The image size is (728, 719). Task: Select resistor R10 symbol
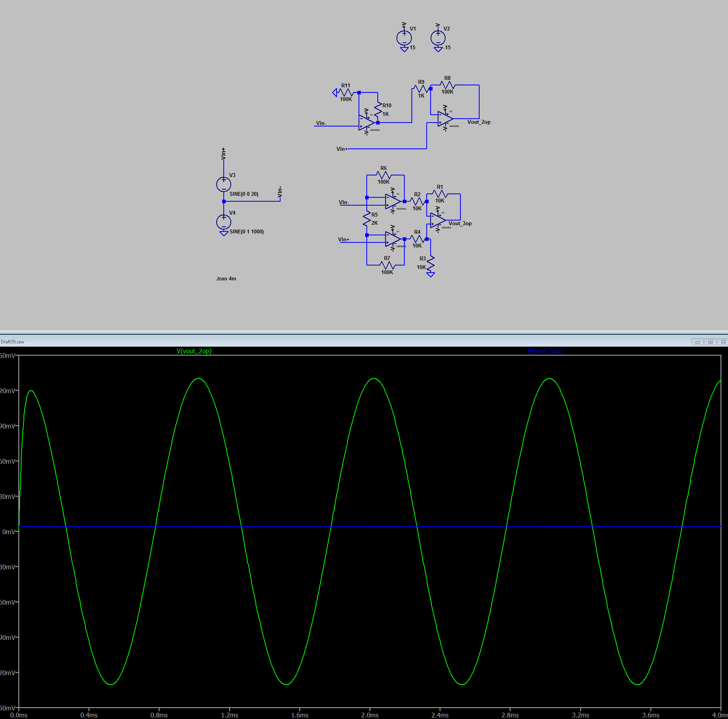(x=378, y=110)
